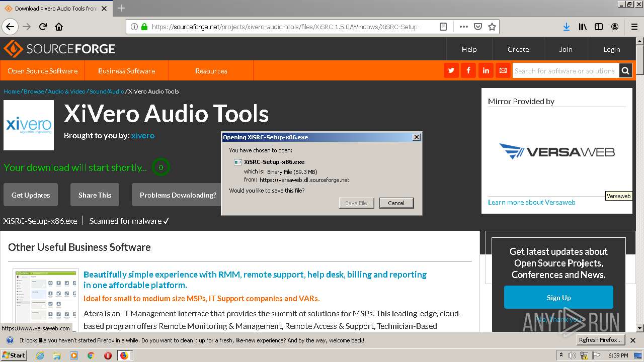The image size is (644, 362).
Task: Open Windows Explorer folder from taskbar
Action: pyautogui.click(x=57, y=355)
